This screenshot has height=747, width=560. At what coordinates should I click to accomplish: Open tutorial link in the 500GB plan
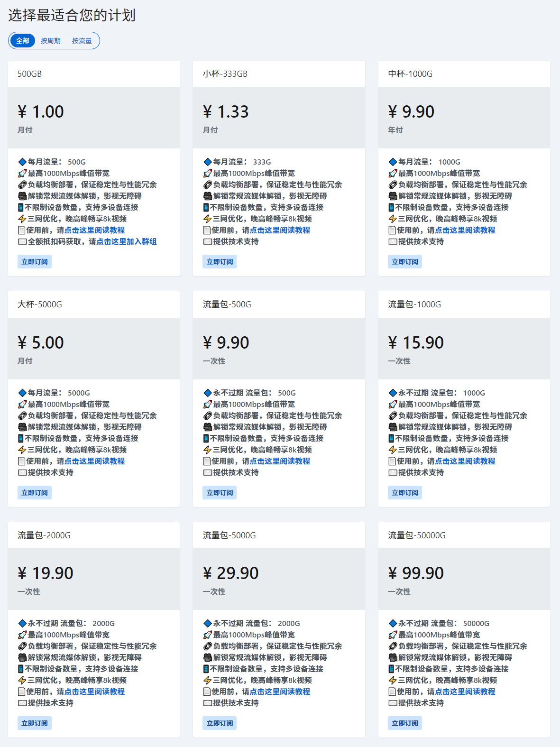click(x=94, y=230)
